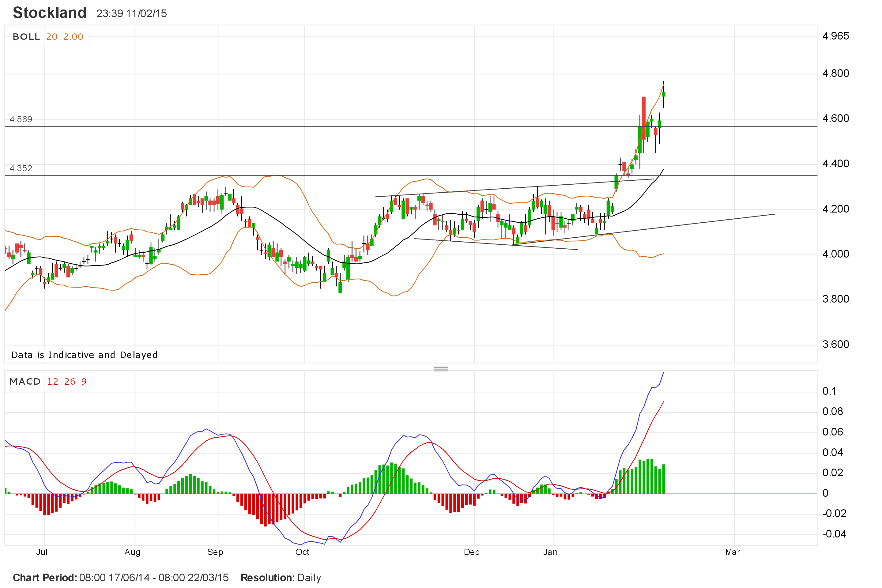
Task: Click the price axis label 4.800
Action: (x=835, y=73)
